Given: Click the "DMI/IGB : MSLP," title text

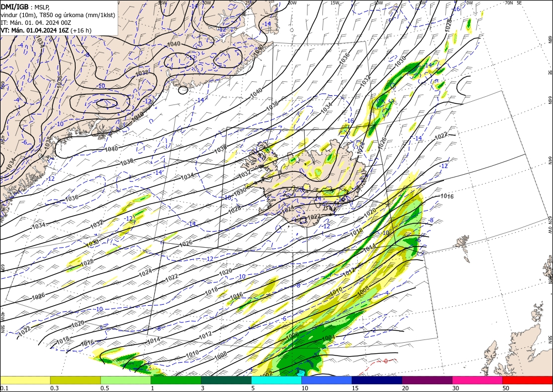Looking at the screenshot, I should (25, 7).
